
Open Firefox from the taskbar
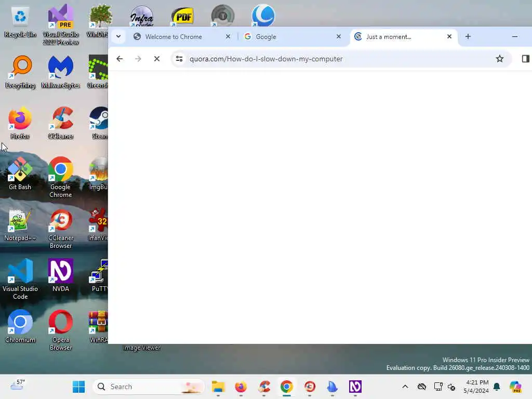coord(241,387)
